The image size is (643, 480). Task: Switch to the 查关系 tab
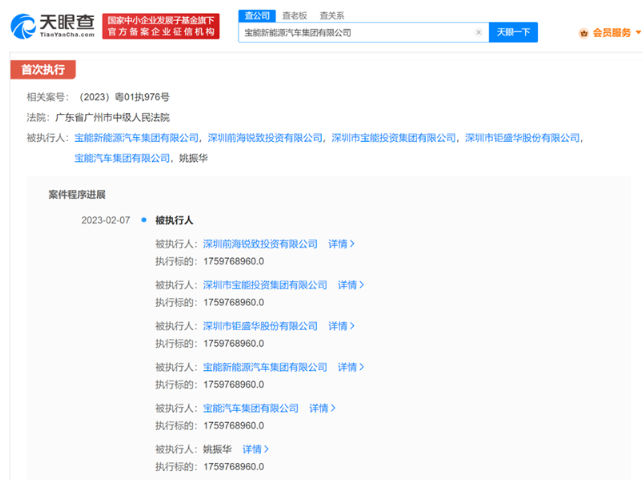[x=332, y=16]
